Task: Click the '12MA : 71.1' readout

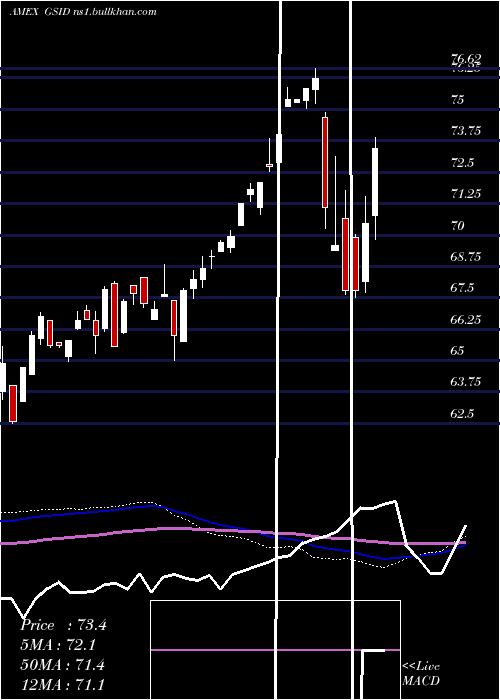Action: (62, 684)
